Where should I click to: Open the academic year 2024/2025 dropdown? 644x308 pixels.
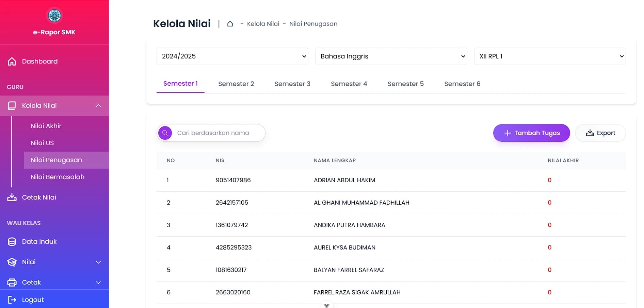(232, 56)
